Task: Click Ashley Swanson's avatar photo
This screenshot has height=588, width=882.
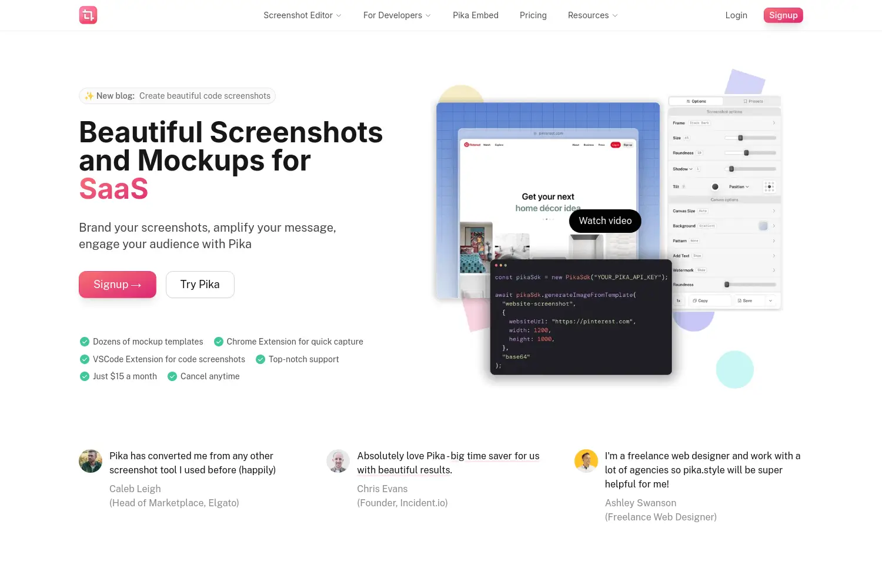Action: pyautogui.click(x=586, y=461)
